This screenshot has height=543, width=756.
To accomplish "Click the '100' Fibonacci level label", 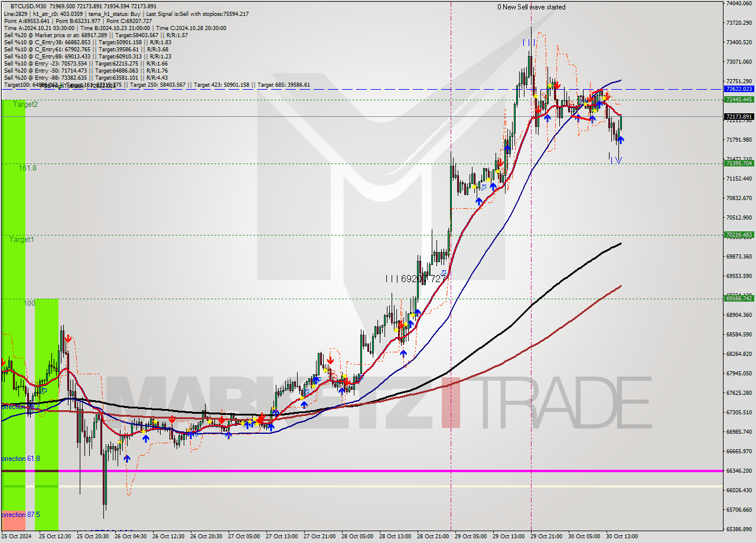I will coord(30,303).
